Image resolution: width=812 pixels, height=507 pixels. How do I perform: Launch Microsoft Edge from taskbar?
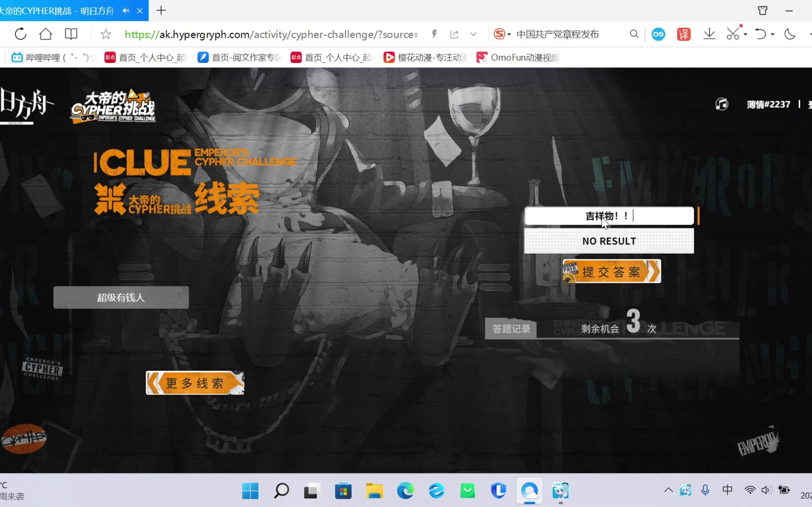pos(405,491)
